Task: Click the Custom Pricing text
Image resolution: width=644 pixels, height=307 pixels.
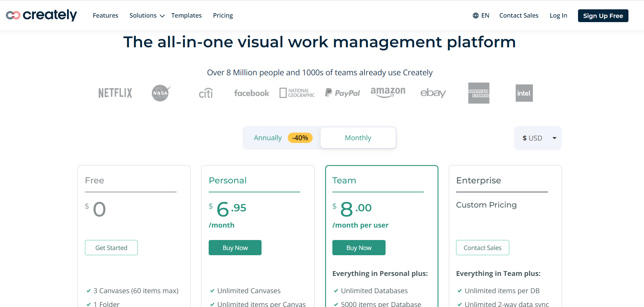Action: tap(486, 205)
